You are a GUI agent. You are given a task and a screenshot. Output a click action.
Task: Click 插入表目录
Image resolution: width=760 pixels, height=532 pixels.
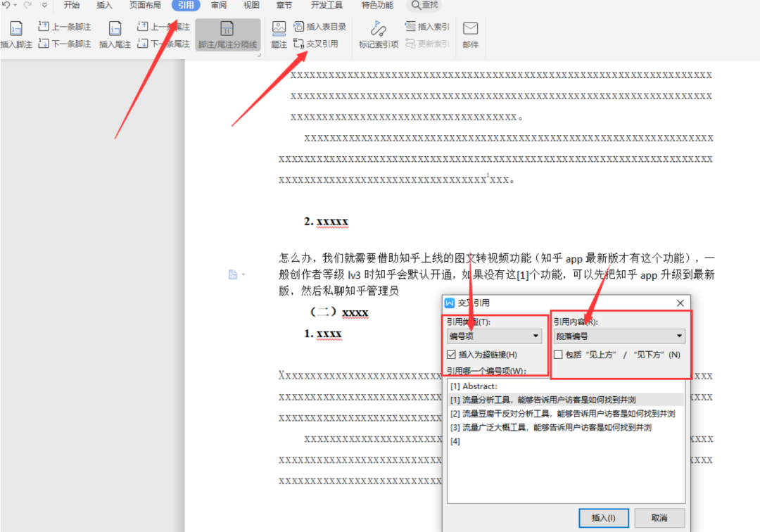pyautogui.click(x=320, y=27)
